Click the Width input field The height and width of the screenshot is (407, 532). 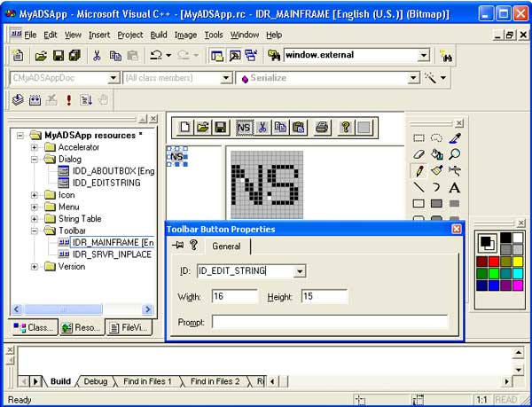234,296
